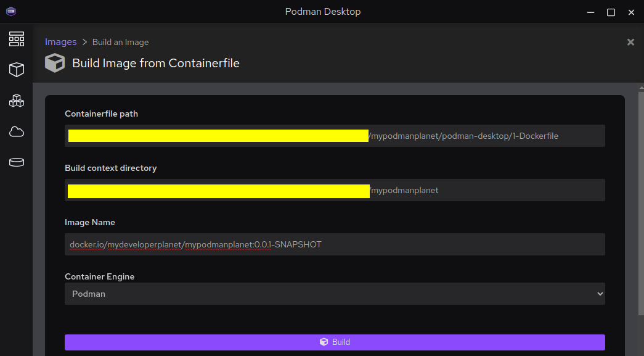Click the vertical scrollbar on the right
This screenshot has height=356, width=644.
(x=641, y=204)
